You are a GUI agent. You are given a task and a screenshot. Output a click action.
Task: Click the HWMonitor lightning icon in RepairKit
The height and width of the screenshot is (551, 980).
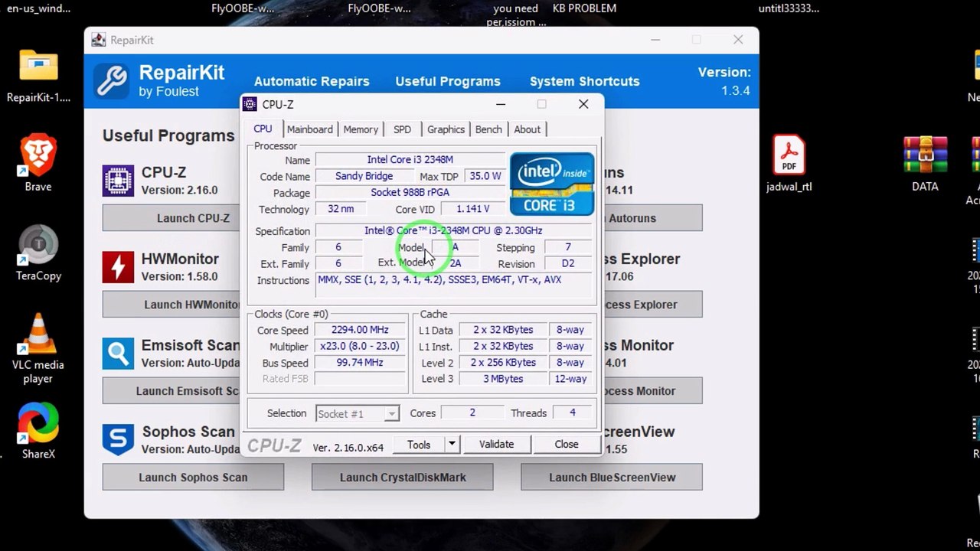tap(118, 267)
